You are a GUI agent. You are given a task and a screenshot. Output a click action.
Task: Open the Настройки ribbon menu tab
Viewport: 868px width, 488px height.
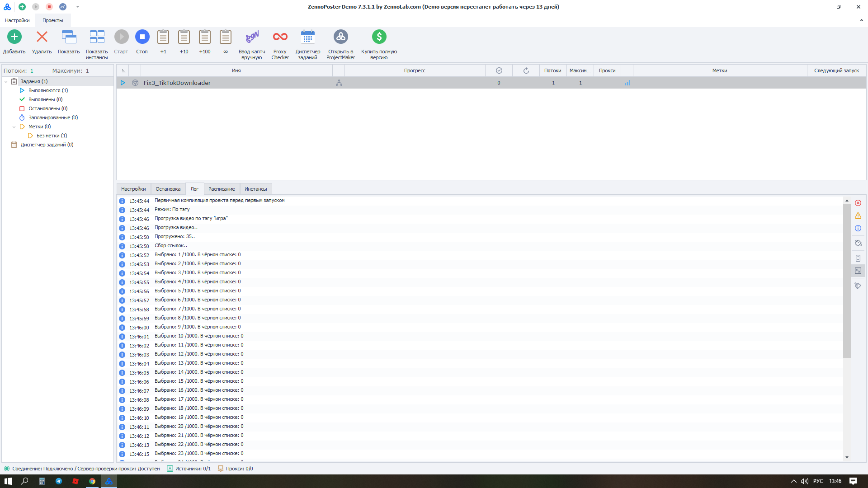tap(17, 20)
